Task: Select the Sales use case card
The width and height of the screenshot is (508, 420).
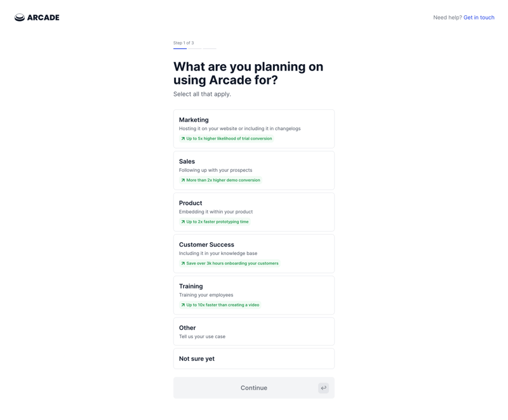Action: tap(253, 170)
